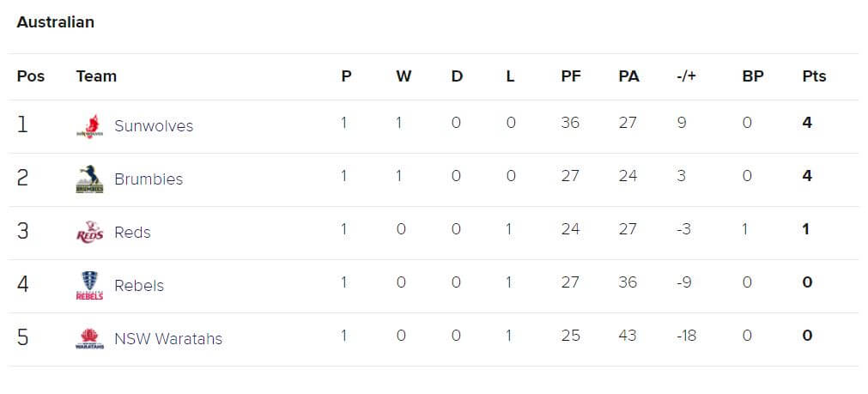Click the PA column header
868x394 pixels.
tap(628, 76)
